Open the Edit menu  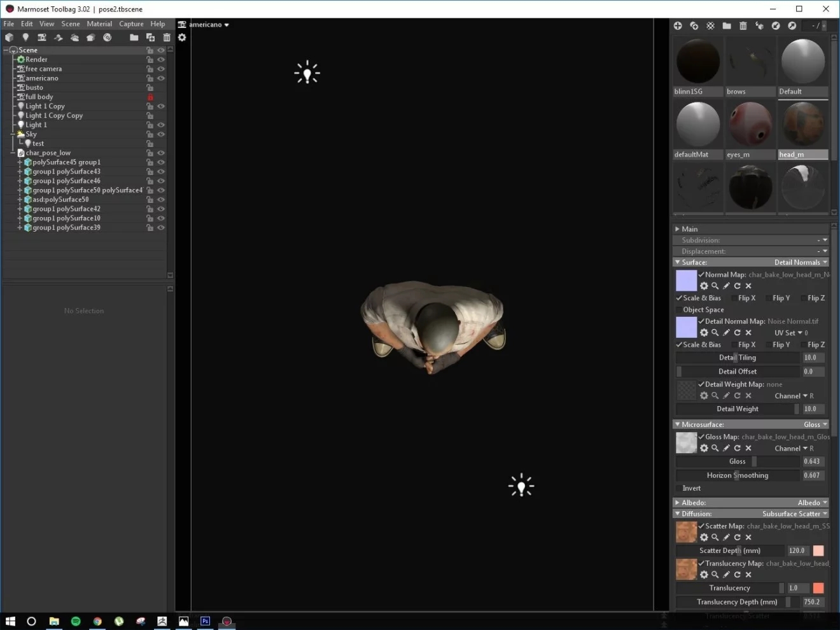point(27,24)
